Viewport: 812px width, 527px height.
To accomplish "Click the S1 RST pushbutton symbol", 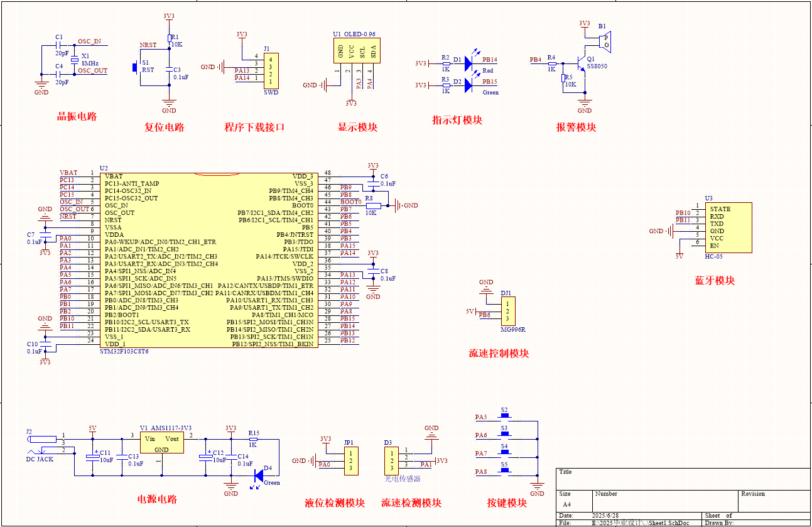I will click(x=136, y=67).
